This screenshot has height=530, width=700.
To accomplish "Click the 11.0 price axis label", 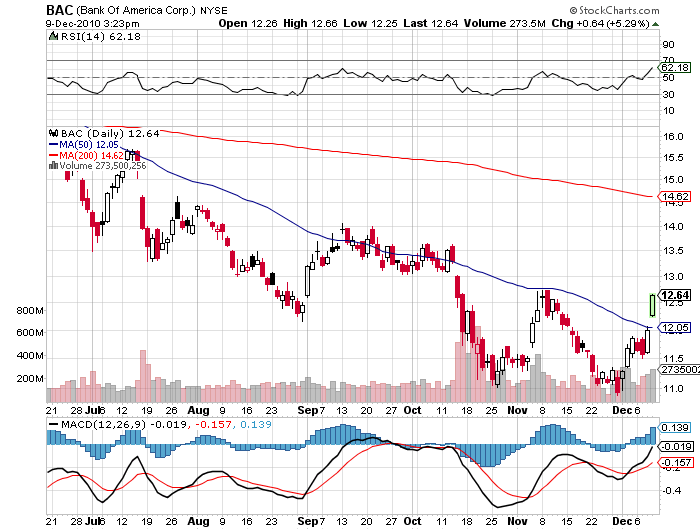I will 673,389.
